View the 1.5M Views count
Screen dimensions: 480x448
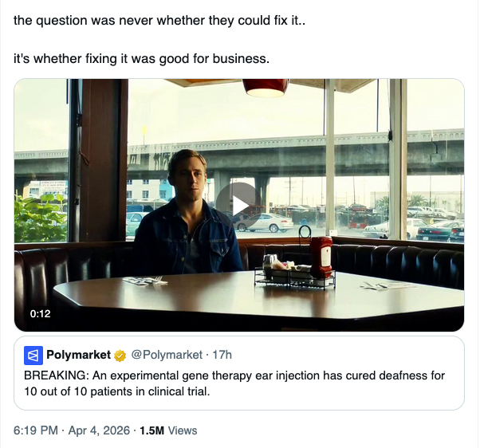coord(168,430)
